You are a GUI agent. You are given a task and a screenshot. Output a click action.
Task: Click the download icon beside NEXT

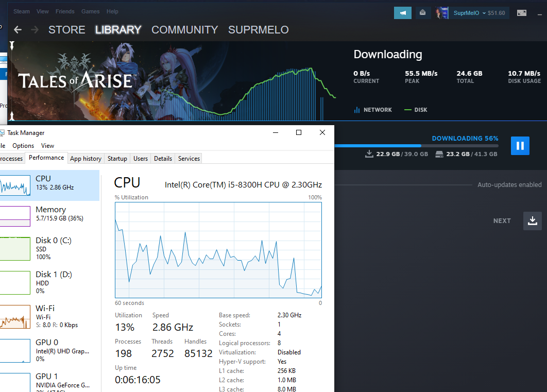tap(532, 221)
